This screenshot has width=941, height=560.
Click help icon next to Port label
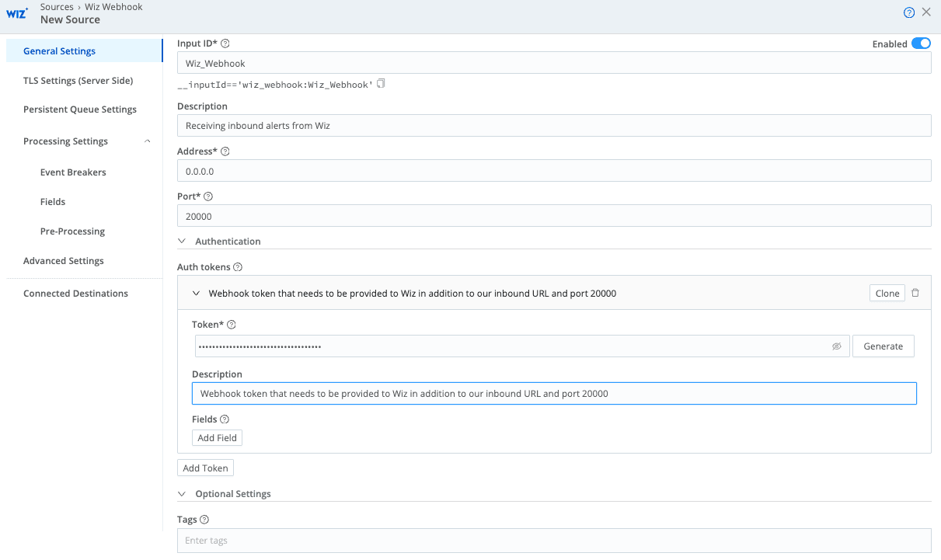(x=208, y=197)
